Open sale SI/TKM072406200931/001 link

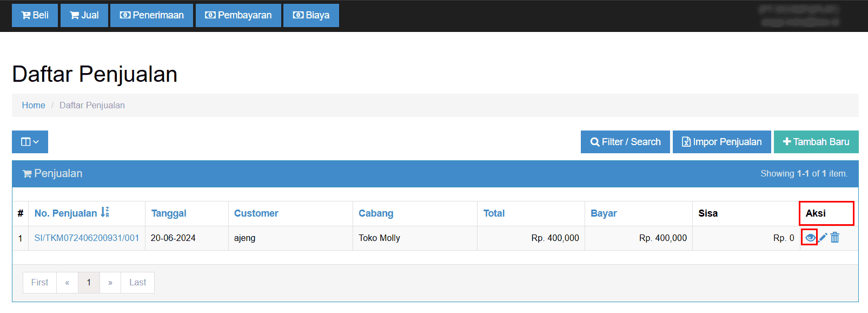point(87,238)
